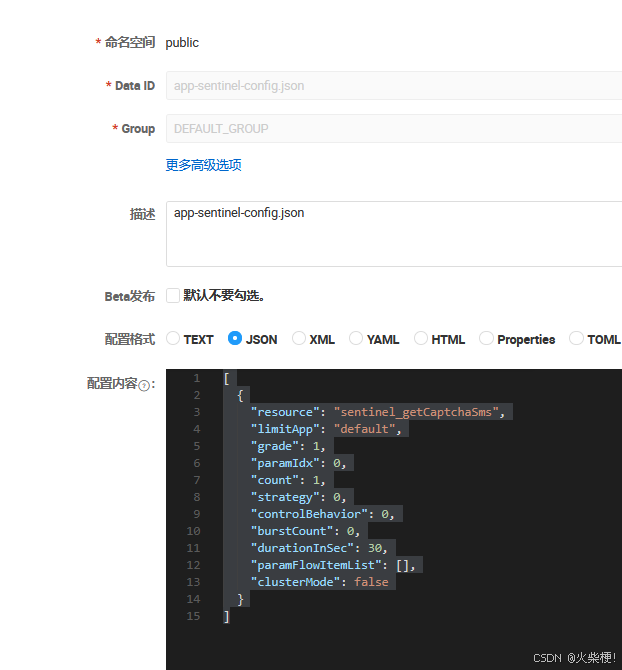Select the JSON format radio button
Image resolution: width=622 pixels, height=670 pixels.
coord(235,338)
